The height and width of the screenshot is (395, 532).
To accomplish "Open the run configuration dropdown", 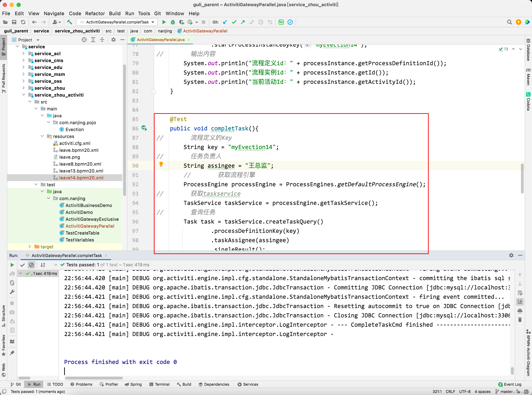I will [153, 22].
